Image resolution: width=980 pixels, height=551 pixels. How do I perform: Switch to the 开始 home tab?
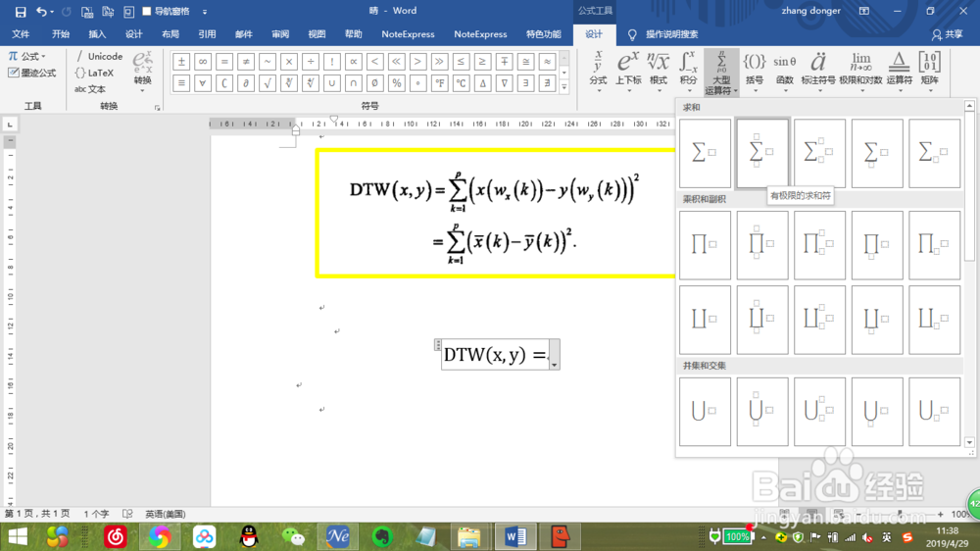(61, 34)
